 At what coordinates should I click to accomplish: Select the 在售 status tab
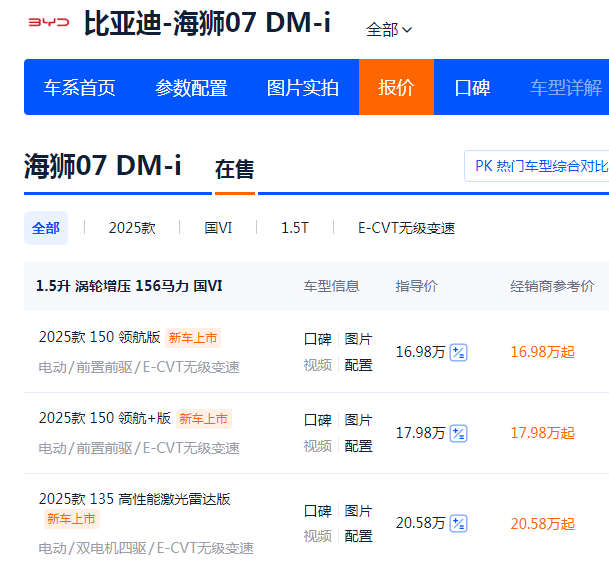click(235, 169)
